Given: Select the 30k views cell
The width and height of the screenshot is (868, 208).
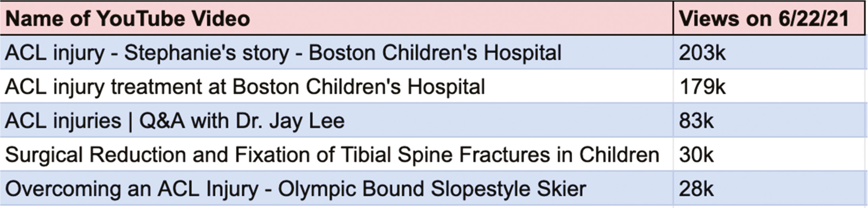Looking at the screenshot, I should pyautogui.click(x=770, y=155).
